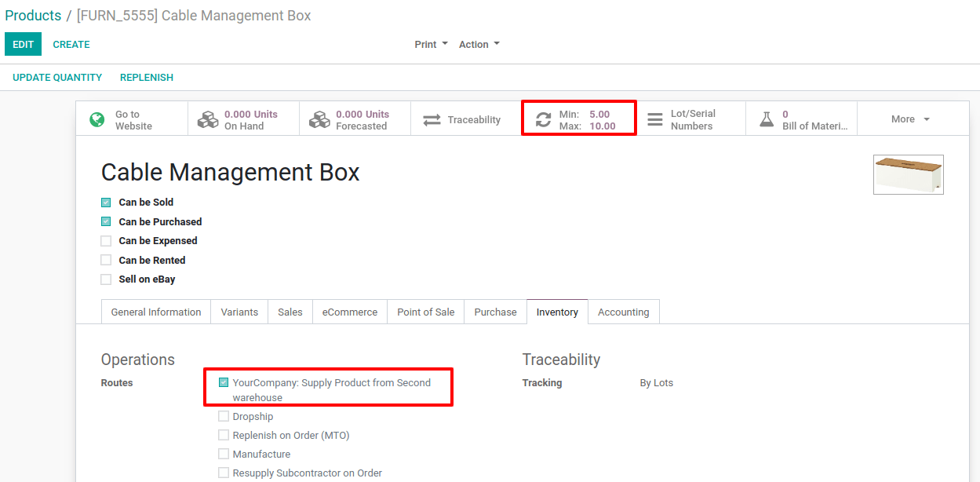This screenshot has height=482, width=980.
Task: Expand the More stat buttons dropdown
Action: tap(909, 119)
